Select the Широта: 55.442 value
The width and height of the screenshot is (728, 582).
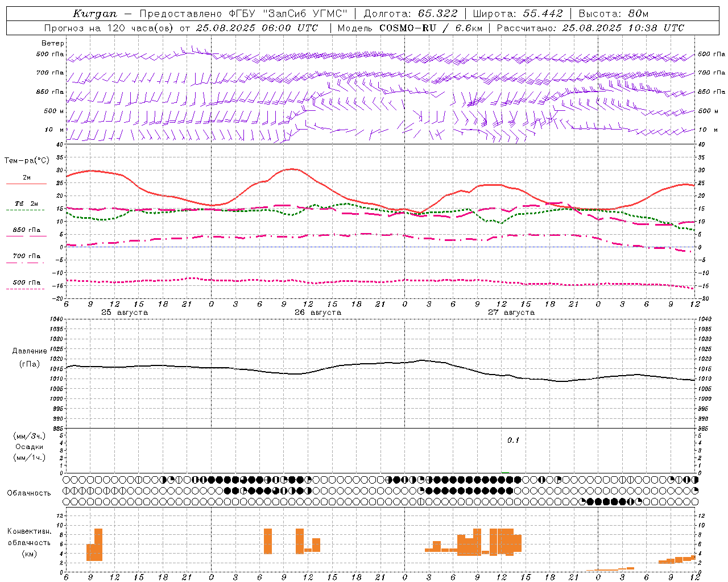[518, 14]
